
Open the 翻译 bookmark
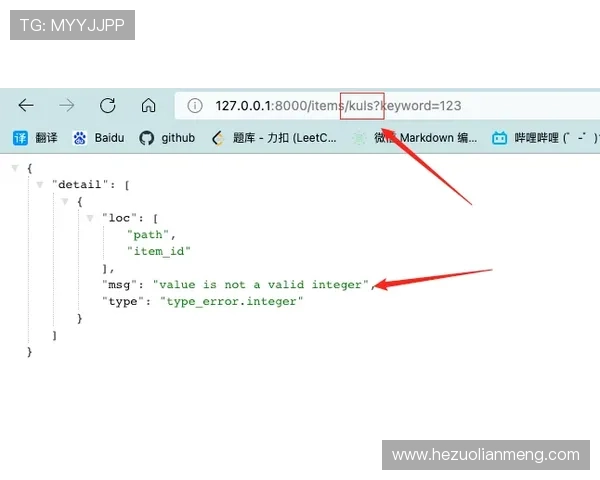(x=35, y=138)
